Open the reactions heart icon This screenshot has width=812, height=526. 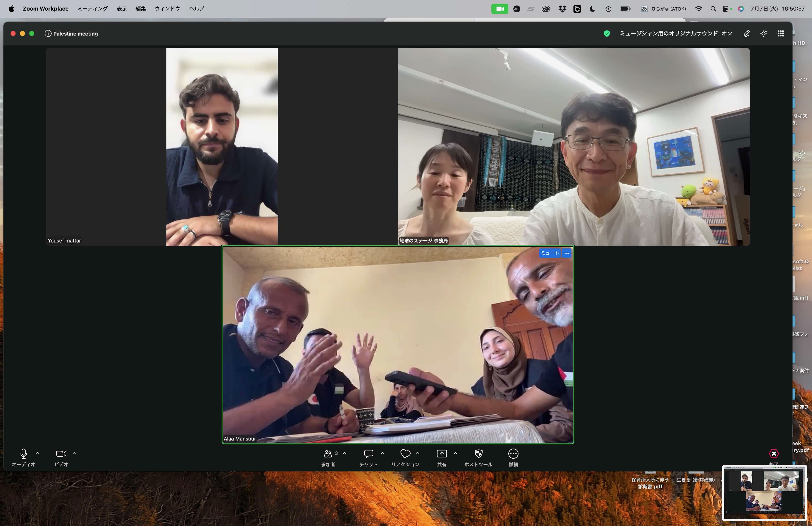tap(405, 454)
